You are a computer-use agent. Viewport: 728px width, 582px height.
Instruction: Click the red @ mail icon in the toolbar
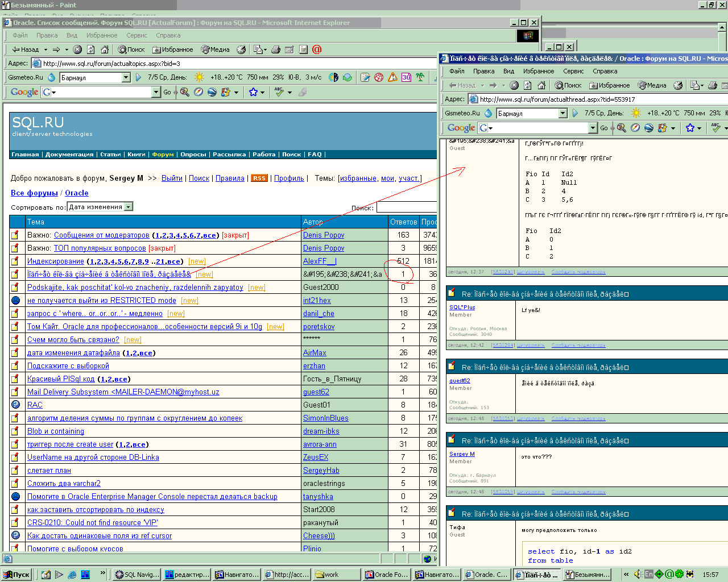tap(317, 49)
